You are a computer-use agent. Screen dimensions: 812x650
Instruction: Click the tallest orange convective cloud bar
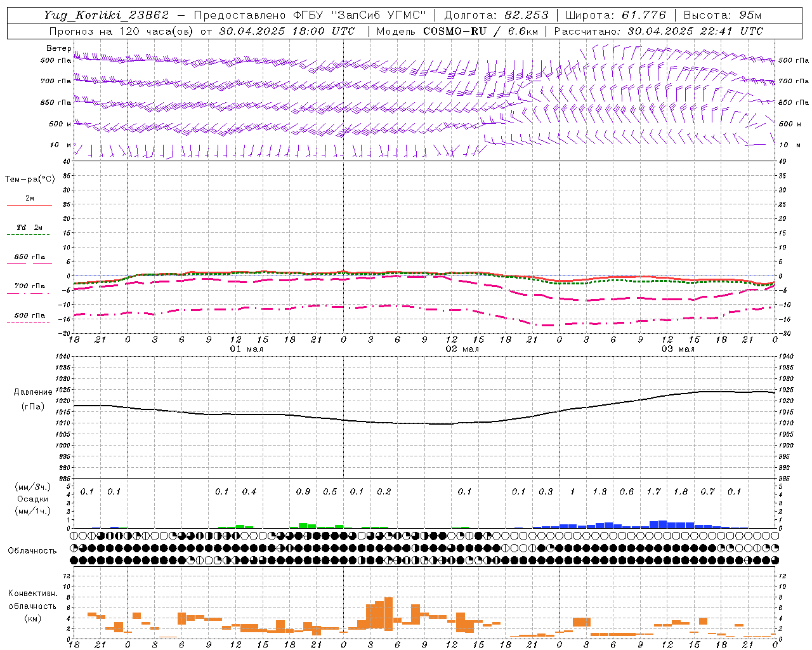tap(388, 614)
